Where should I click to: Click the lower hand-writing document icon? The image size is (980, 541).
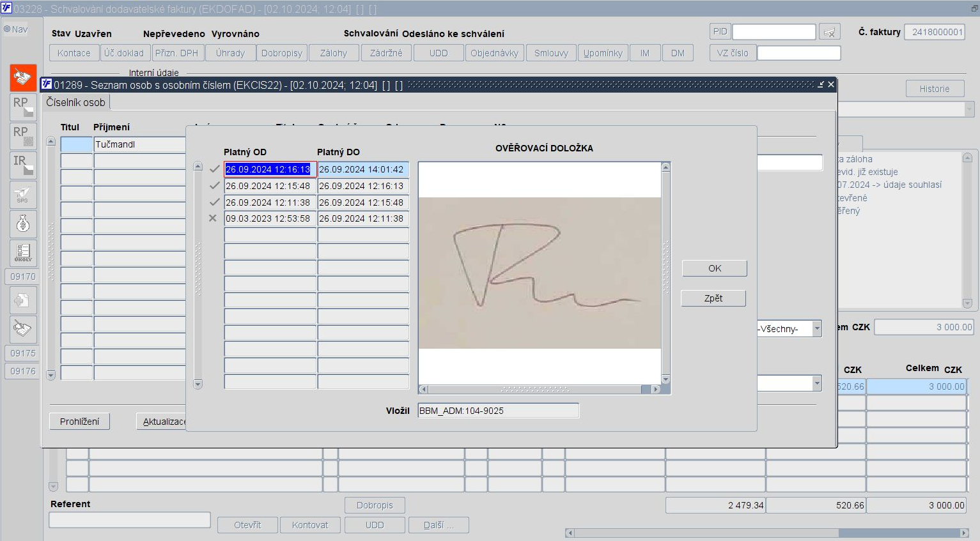[x=23, y=330]
